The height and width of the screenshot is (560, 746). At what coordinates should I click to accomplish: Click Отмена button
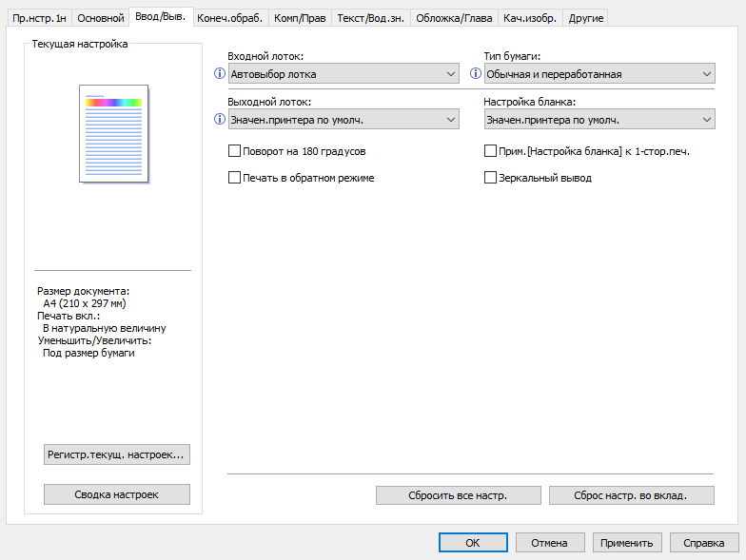(x=550, y=542)
